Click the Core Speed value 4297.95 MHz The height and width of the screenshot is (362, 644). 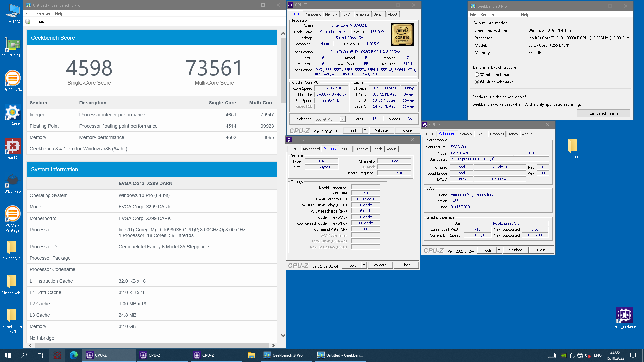(331, 88)
